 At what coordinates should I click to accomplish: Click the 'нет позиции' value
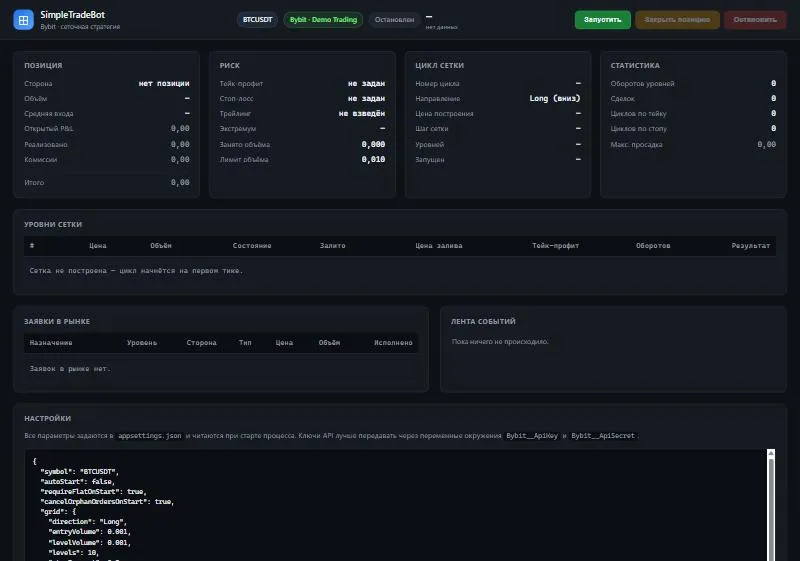pyautogui.click(x=164, y=83)
